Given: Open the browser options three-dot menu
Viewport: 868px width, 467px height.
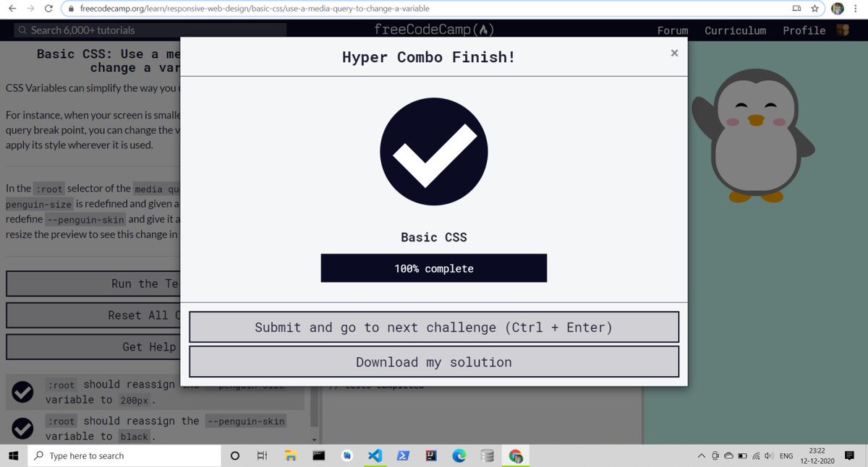Looking at the screenshot, I should (x=855, y=9).
